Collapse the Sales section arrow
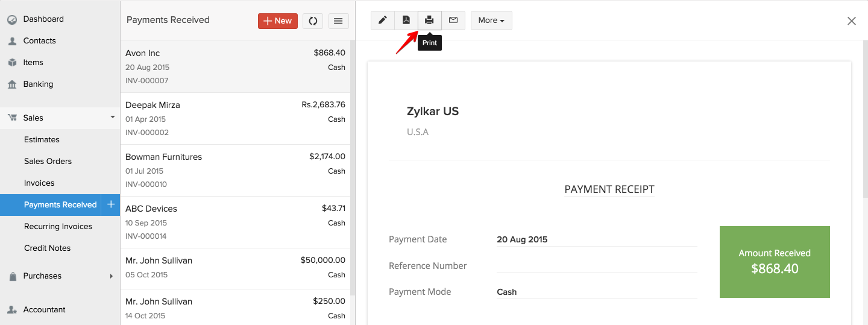The height and width of the screenshot is (325, 868). coord(112,118)
